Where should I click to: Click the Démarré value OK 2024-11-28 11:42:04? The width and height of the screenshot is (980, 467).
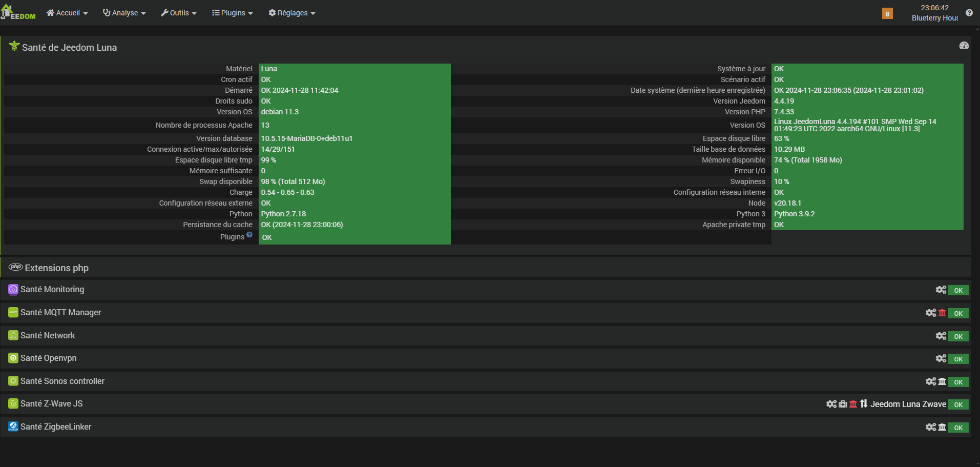(300, 90)
